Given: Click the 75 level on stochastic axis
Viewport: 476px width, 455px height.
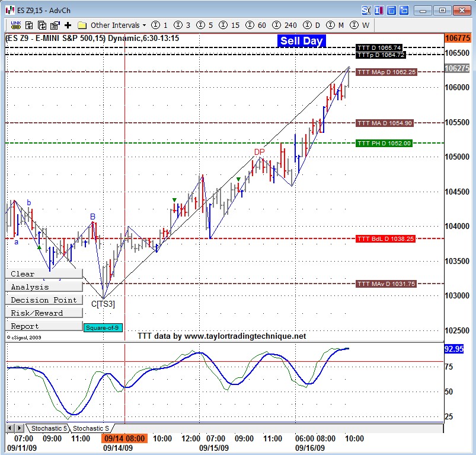Looking at the screenshot, I should click(x=449, y=367).
